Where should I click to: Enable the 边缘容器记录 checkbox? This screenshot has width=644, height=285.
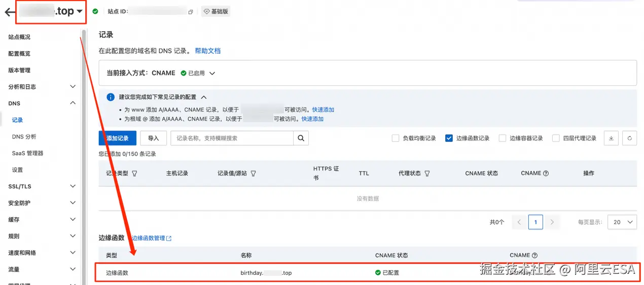pyautogui.click(x=503, y=138)
